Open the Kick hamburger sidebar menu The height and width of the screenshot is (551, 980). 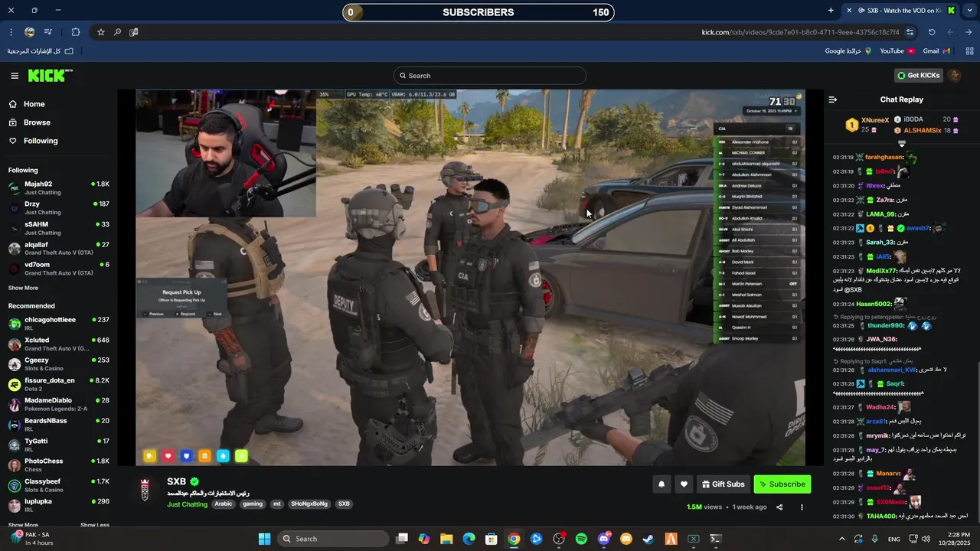[x=15, y=75]
